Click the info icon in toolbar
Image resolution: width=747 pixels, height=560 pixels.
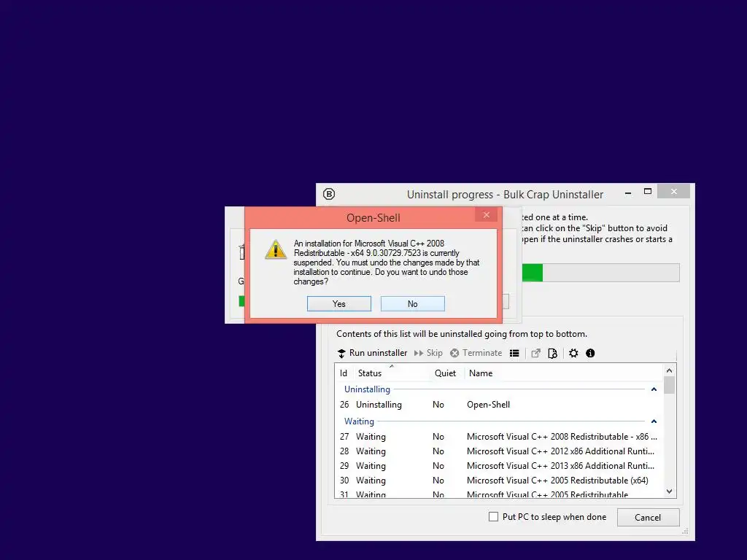pyautogui.click(x=590, y=354)
